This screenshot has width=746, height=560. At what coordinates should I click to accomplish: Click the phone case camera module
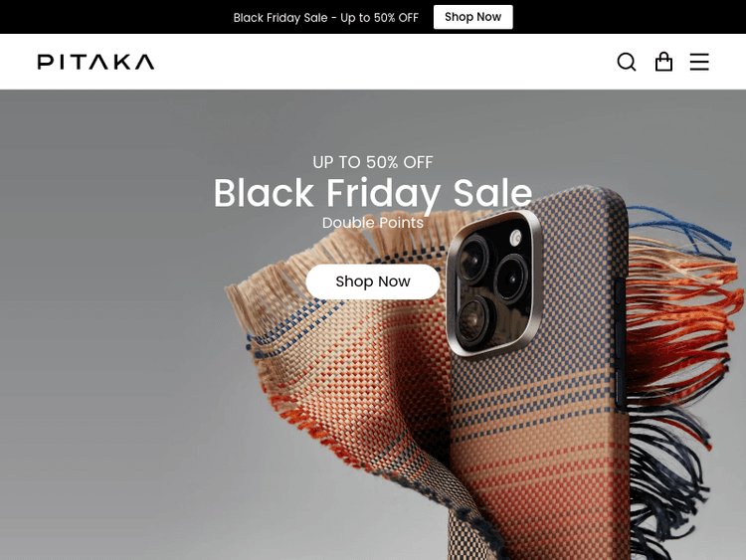coord(493,283)
